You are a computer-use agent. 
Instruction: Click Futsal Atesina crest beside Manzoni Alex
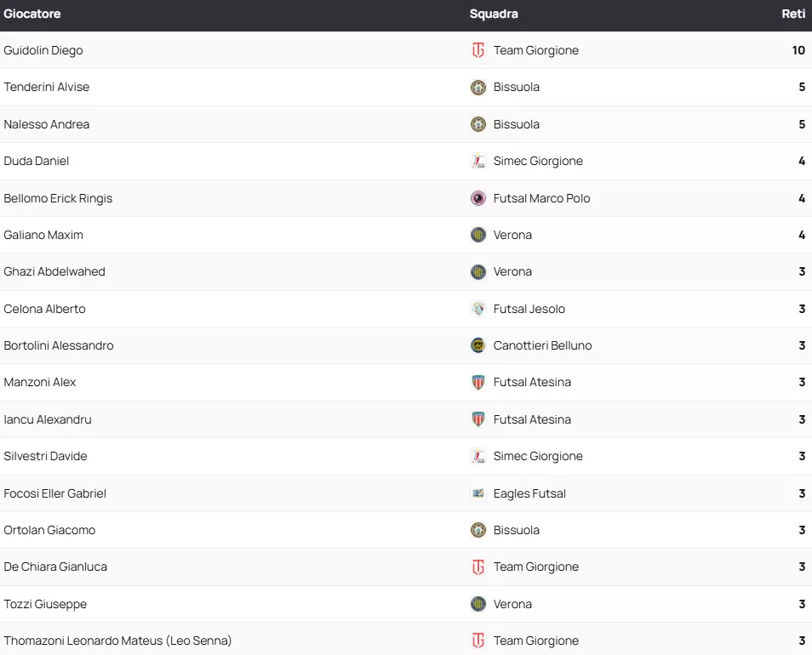[x=478, y=382]
